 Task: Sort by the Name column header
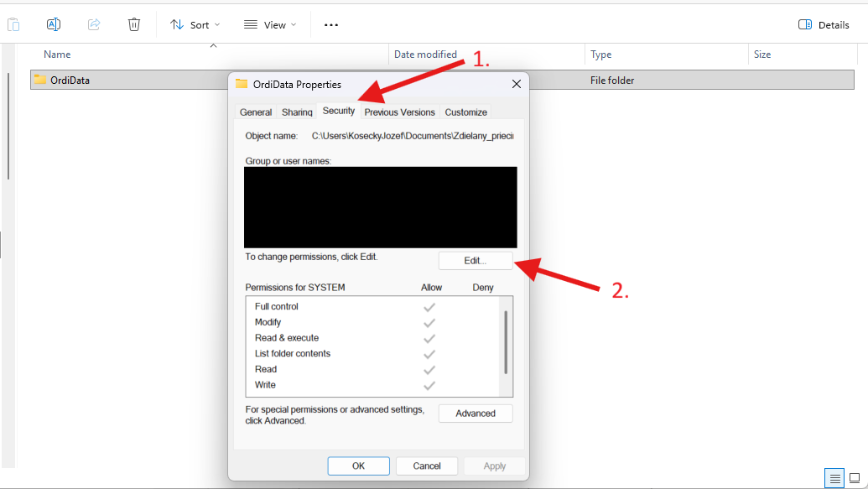pyautogui.click(x=57, y=55)
